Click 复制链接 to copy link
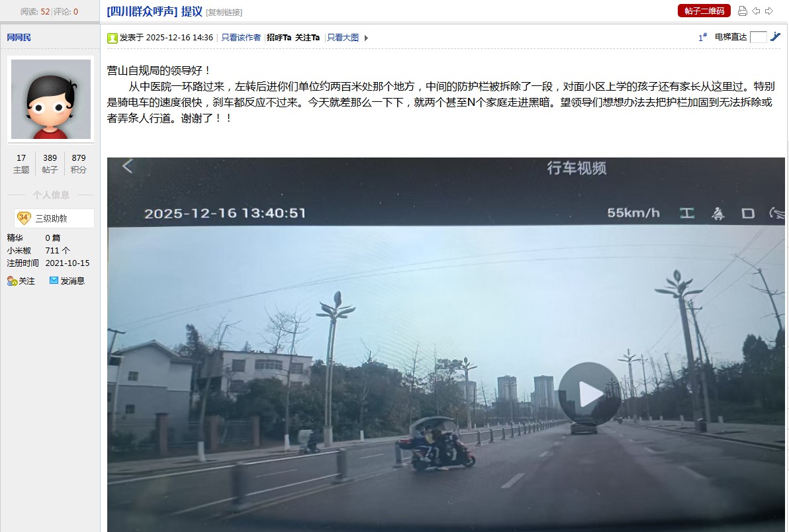 pyautogui.click(x=224, y=12)
